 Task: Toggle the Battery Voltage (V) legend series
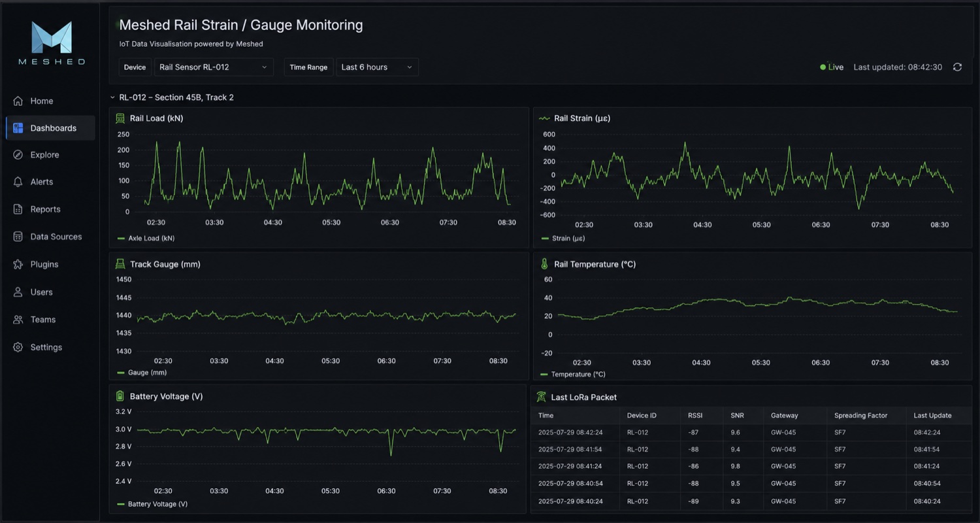[x=152, y=504]
